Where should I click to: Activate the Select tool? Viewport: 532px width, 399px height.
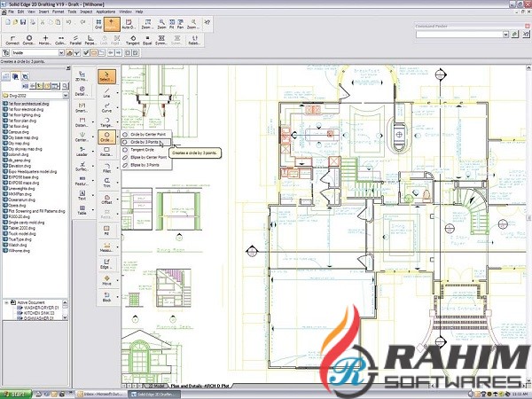[x=107, y=76]
